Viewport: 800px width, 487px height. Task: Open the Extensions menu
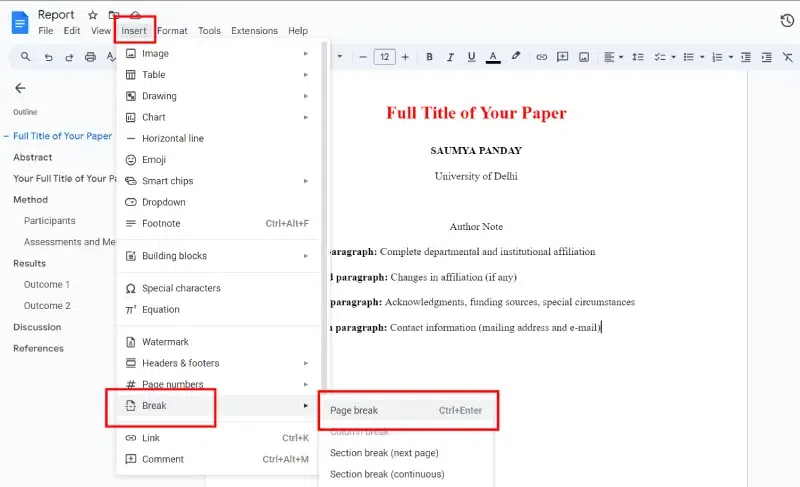pos(254,31)
